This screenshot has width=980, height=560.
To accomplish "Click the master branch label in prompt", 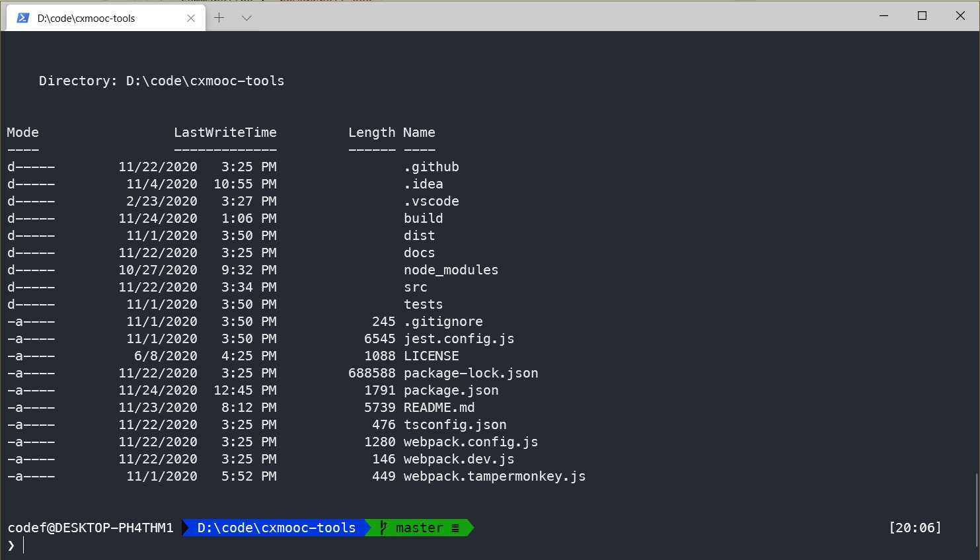I will [x=419, y=528].
